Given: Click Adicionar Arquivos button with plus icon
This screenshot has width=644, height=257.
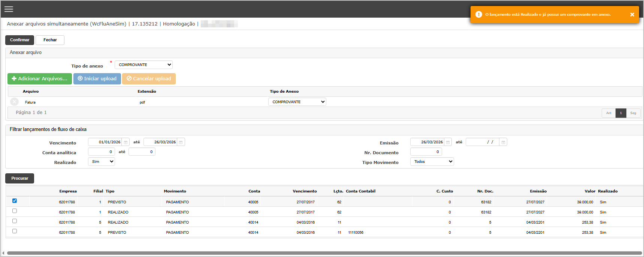Looking at the screenshot, I should 40,79.
